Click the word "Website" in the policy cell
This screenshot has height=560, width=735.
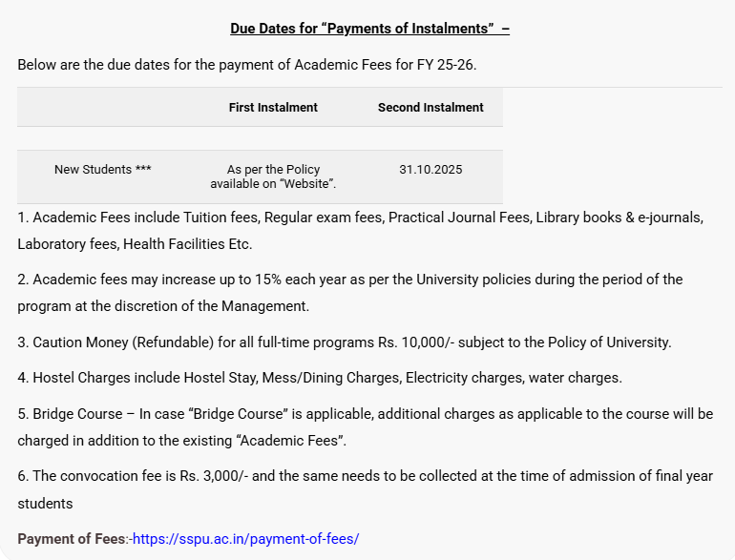pyautogui.click(x=308, y=182)
